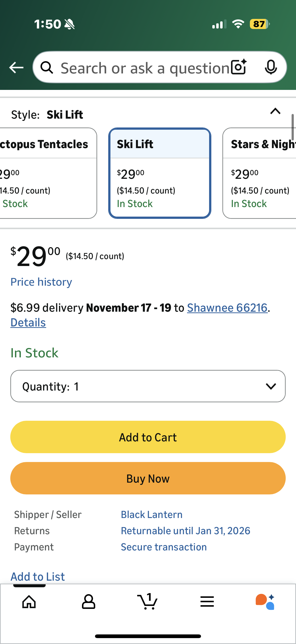Open the Quantity dropdown
Viewport: 296px width, 644px height.
pyautogui.click(x=148, y=386)
